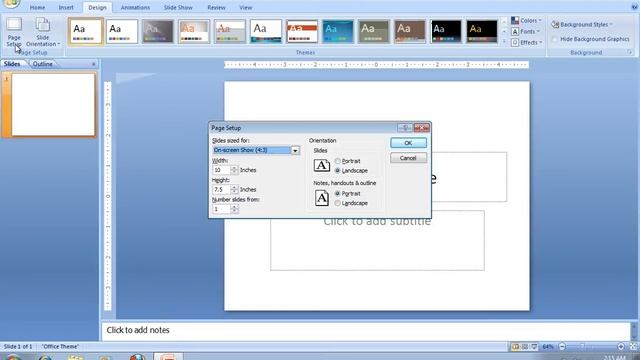Viewport: 640px width, 360px height.
Task: Select slide 1 thumbnail in Slides pane
Action: pos(53,104)
